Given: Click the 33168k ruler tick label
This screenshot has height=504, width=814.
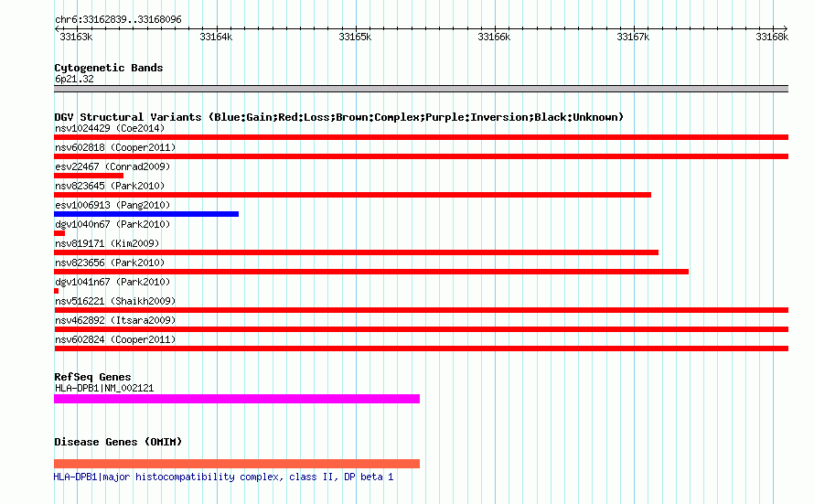Looking at the screenshot, I should pos(772,37).
